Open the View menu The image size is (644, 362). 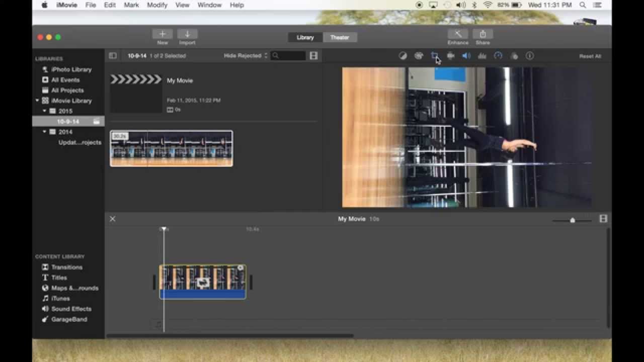[182, 5]
